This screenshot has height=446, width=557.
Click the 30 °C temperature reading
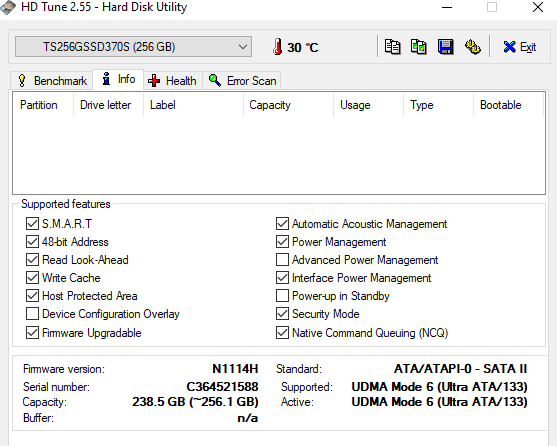[x=303, y=48]
